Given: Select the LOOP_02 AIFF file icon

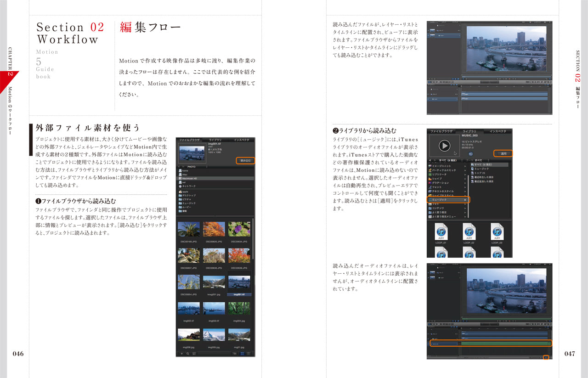Looking at the screenshot, I should 469,231.
